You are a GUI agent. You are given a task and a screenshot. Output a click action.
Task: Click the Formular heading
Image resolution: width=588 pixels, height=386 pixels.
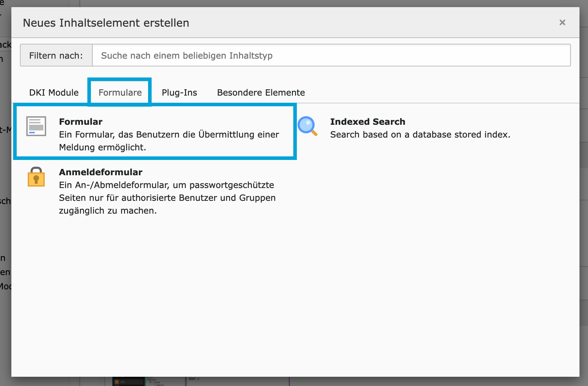81,122
